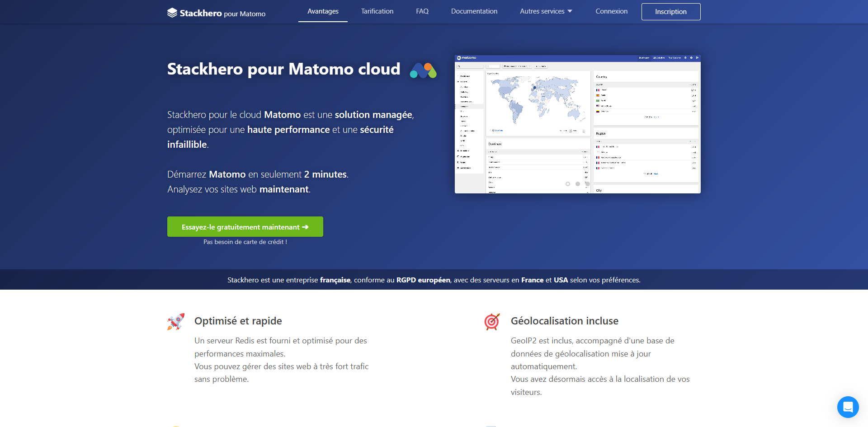Click the Stackhero pour Matomo brand text
The width and height of the screenshot is (868, 427).
click(222, 13)
